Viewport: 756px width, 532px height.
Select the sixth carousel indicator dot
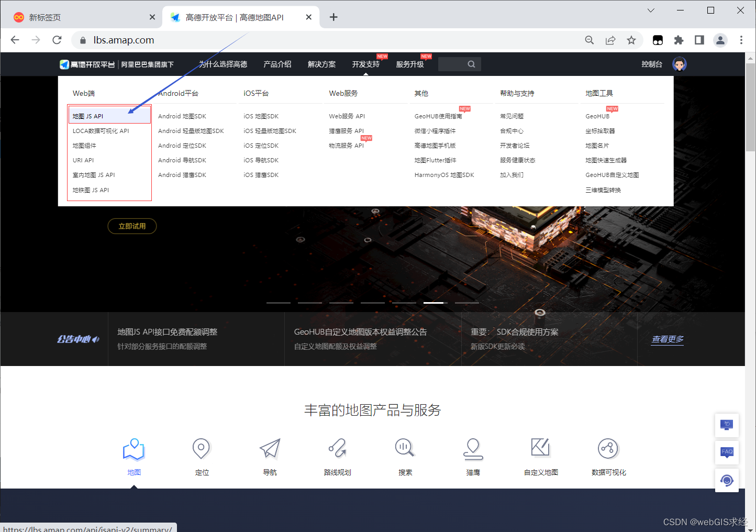point(434,303)
